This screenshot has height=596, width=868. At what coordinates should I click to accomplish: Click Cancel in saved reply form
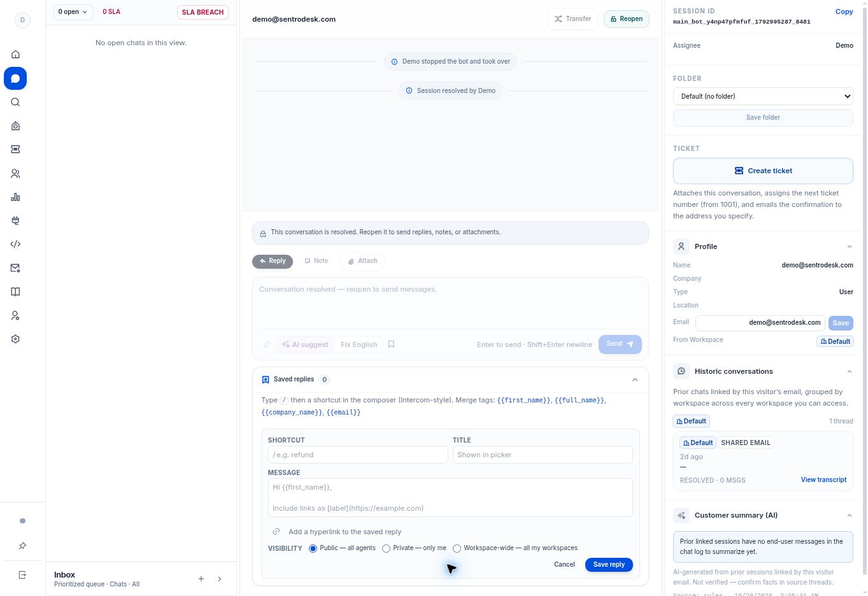click(564, 565)
